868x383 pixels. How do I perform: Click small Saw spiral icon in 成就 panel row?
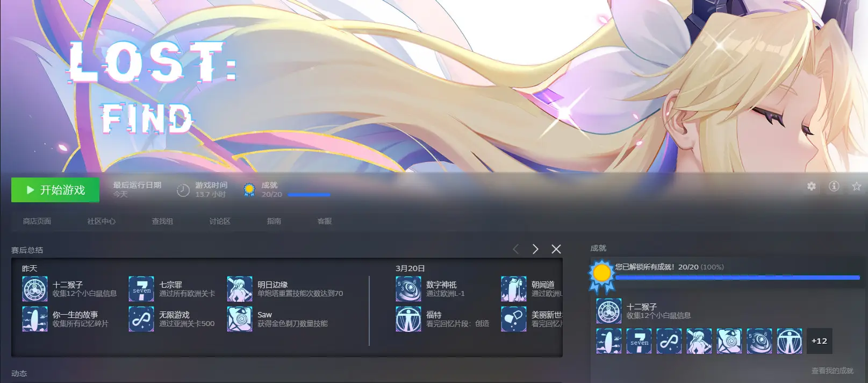pyautogui.click(x=729, y=341)
